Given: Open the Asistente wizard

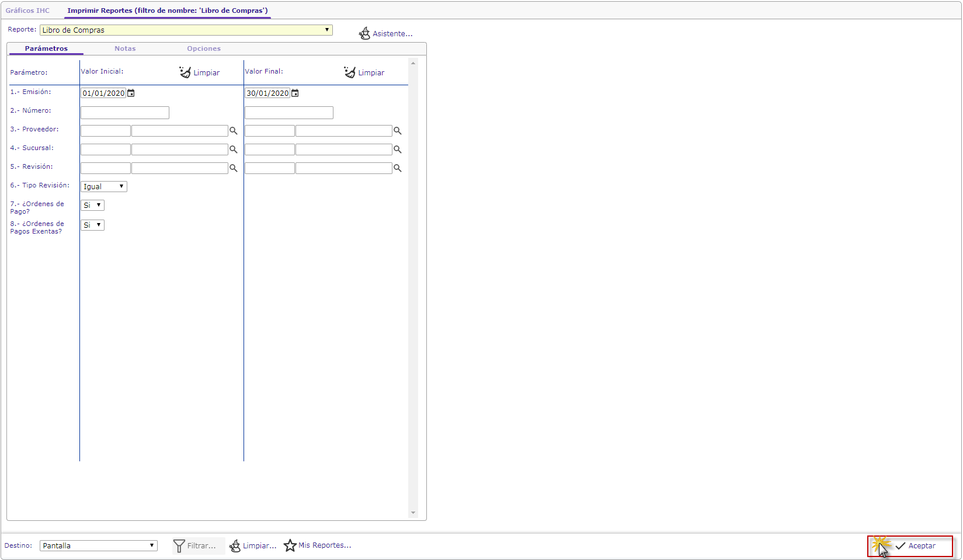Looking at the screenshot, I should pyautogui.click(x=386, y=34).
